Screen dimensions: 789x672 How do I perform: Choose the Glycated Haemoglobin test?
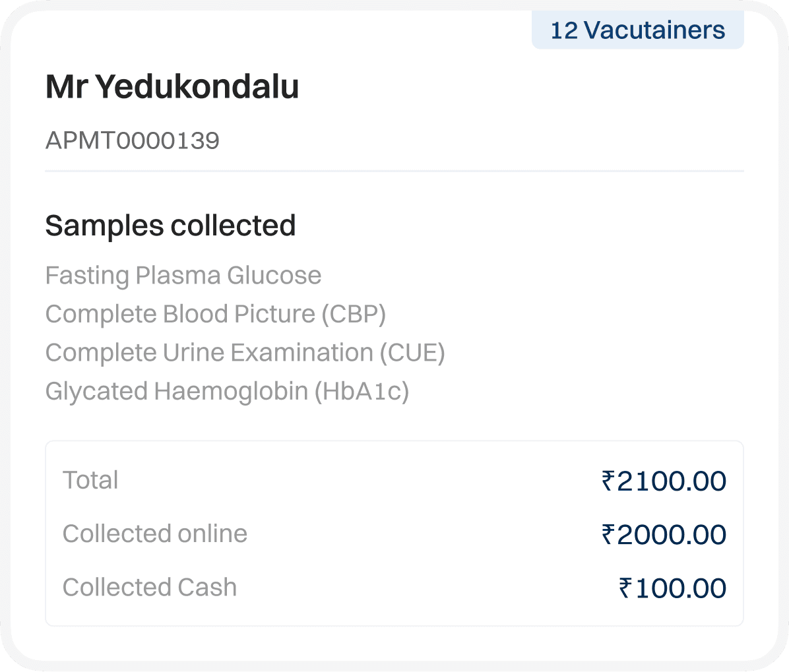point(227,392)
